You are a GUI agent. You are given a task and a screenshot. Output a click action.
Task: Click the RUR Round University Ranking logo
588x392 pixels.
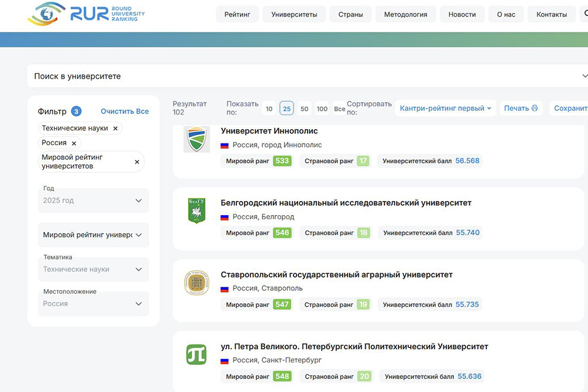pos(86,14)
